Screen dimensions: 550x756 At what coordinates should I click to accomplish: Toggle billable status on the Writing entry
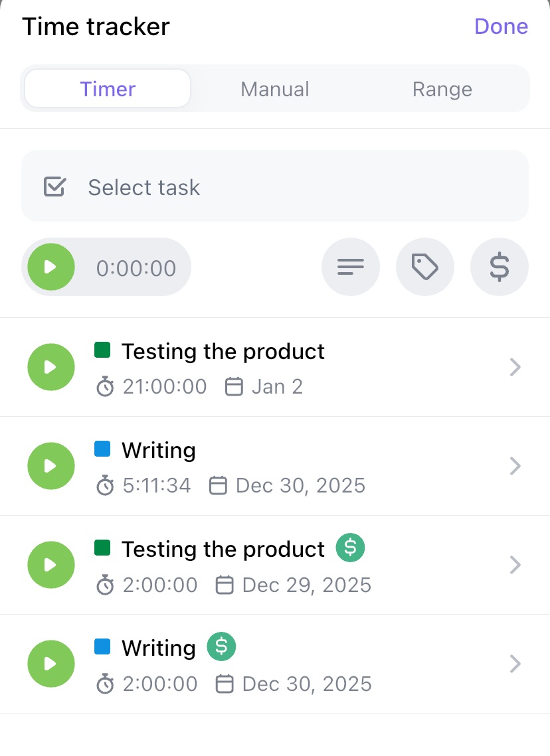221,647
